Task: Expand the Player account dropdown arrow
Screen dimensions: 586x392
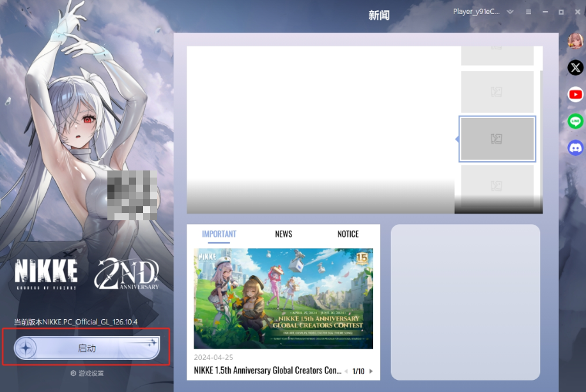Action: tap(510, 12)
